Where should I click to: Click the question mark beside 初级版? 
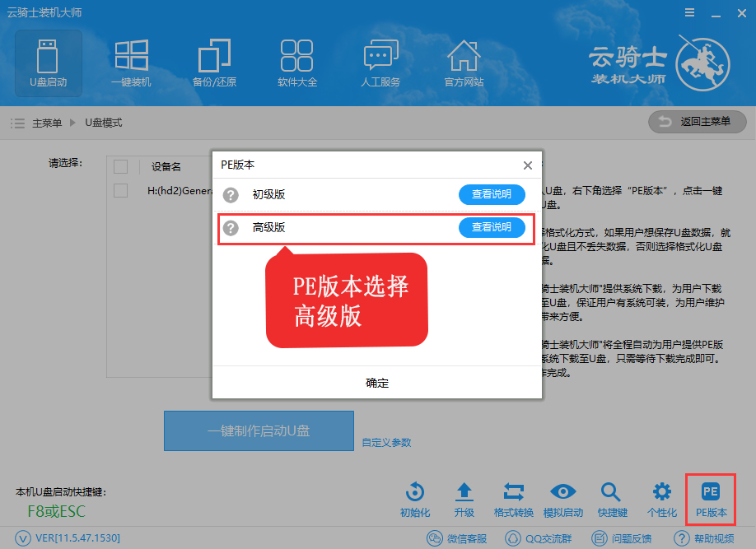pyautogui.click(x=231, y=195)
